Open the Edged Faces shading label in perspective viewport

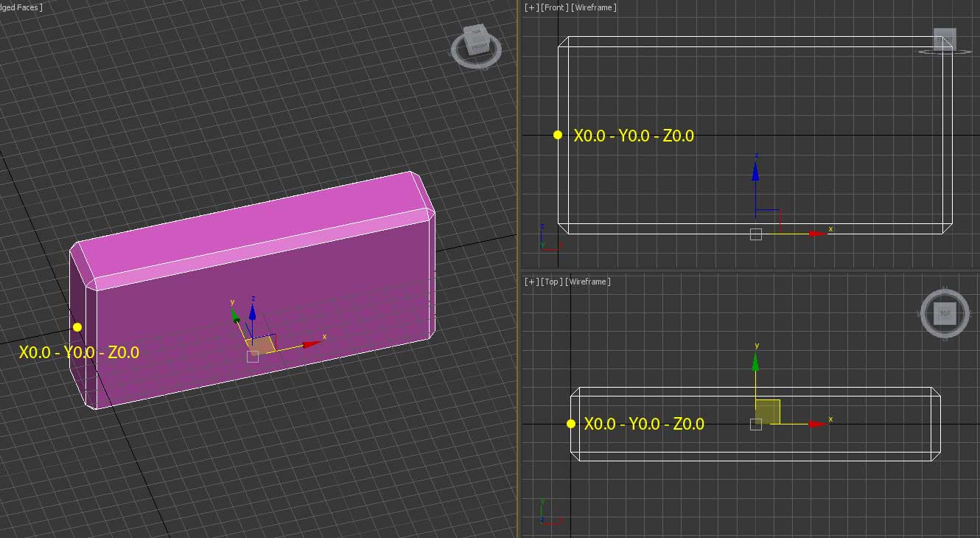pos(21,7)
